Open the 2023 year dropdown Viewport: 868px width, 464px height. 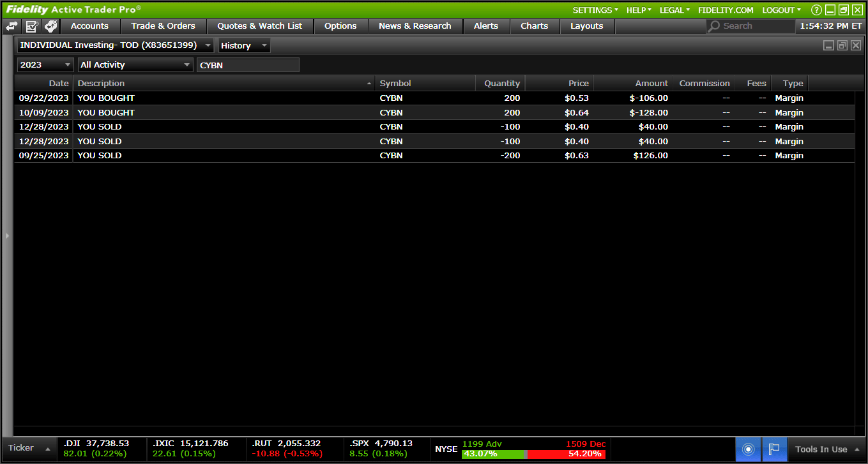click(45, 64)
